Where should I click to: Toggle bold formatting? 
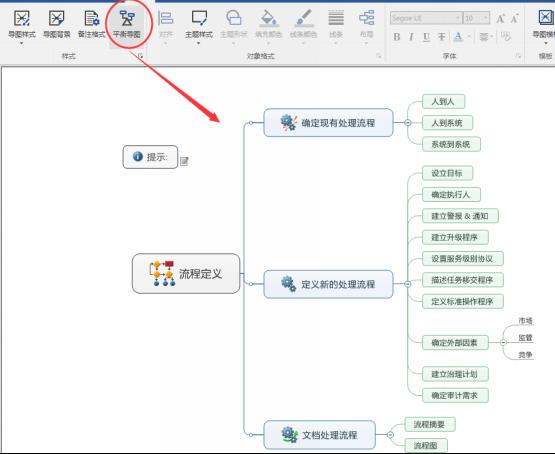pos(397,37)
